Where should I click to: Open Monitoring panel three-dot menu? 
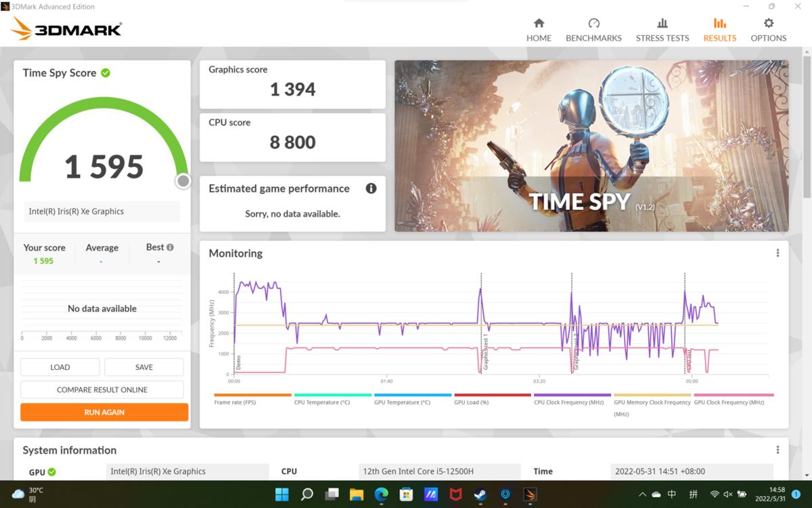[x=777, y=253]
